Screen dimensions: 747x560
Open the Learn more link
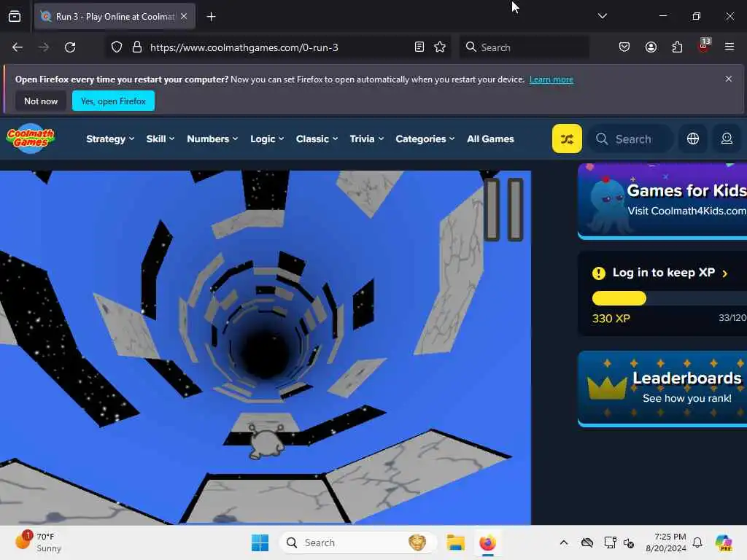tap(551, 79)
